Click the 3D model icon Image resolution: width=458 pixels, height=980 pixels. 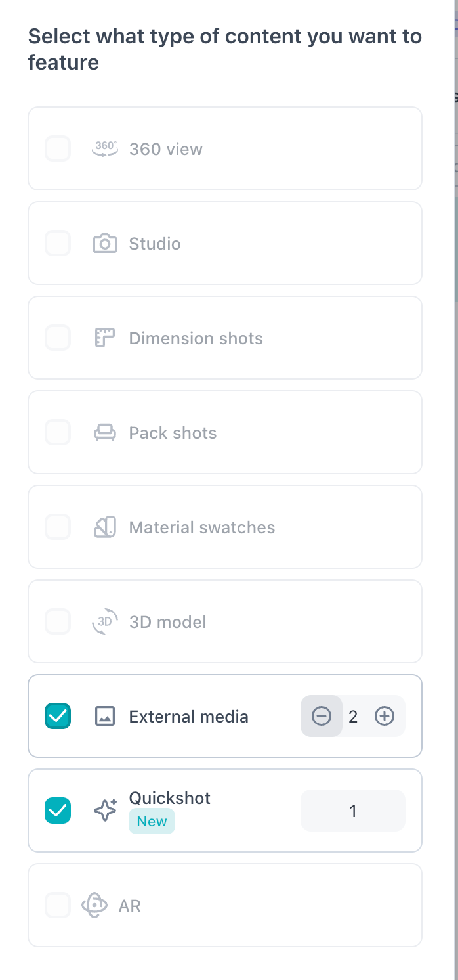(105, 622)
